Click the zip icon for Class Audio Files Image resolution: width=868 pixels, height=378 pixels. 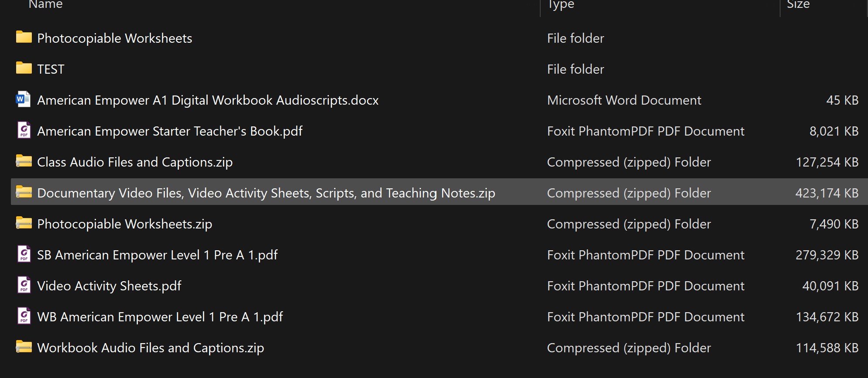(24, 161)
